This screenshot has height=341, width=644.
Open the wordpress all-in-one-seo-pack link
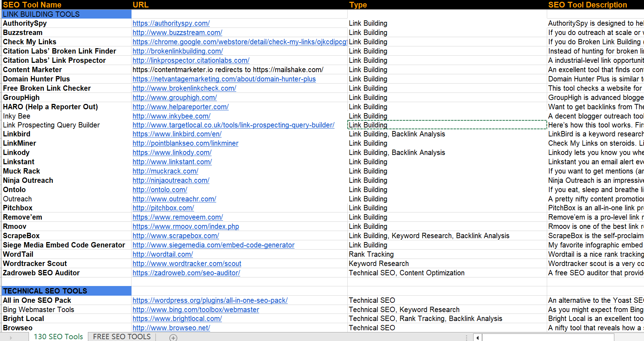point(210,300)
